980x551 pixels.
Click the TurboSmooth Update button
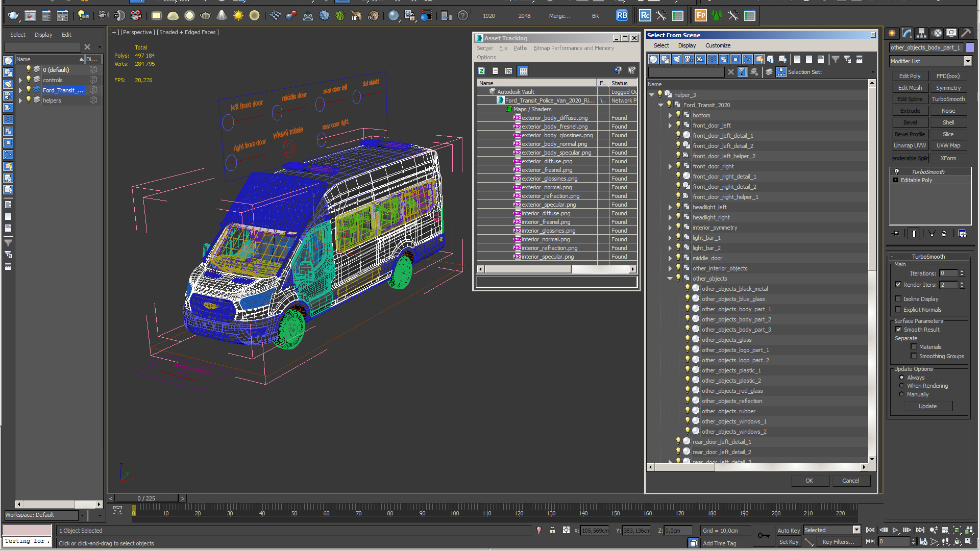tap(927, 406)
